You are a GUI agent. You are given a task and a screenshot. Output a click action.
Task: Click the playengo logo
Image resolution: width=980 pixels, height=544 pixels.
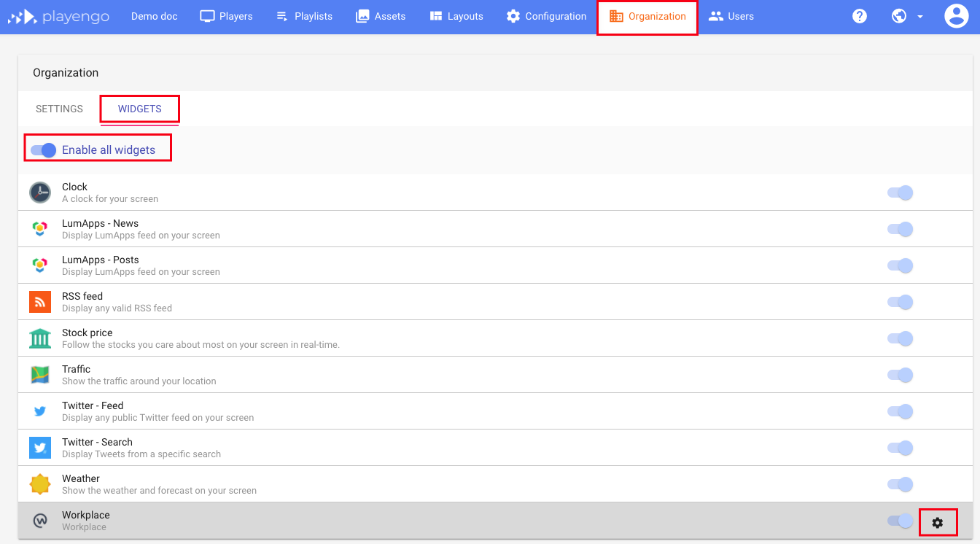pyautogui.click(x=58, y=16)
